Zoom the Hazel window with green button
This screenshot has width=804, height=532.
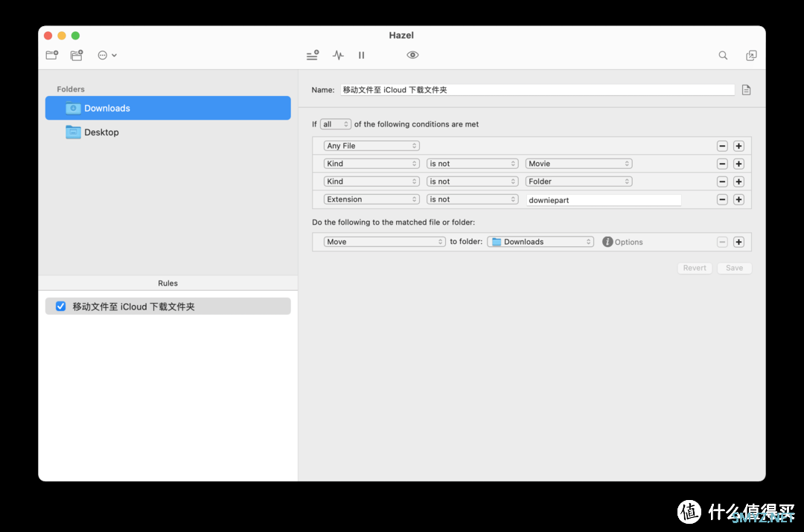click(75, 36)
